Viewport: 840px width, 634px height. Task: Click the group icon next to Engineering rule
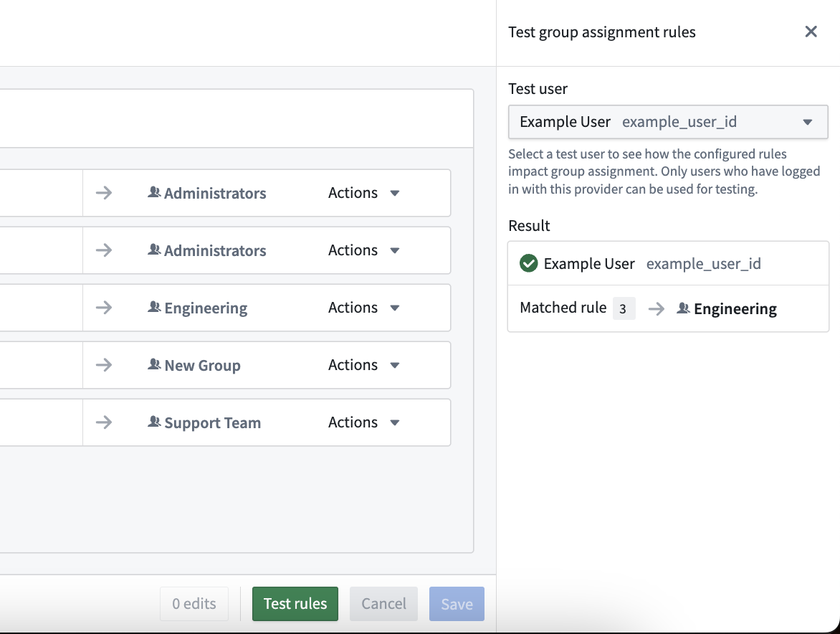pos(154,307)
